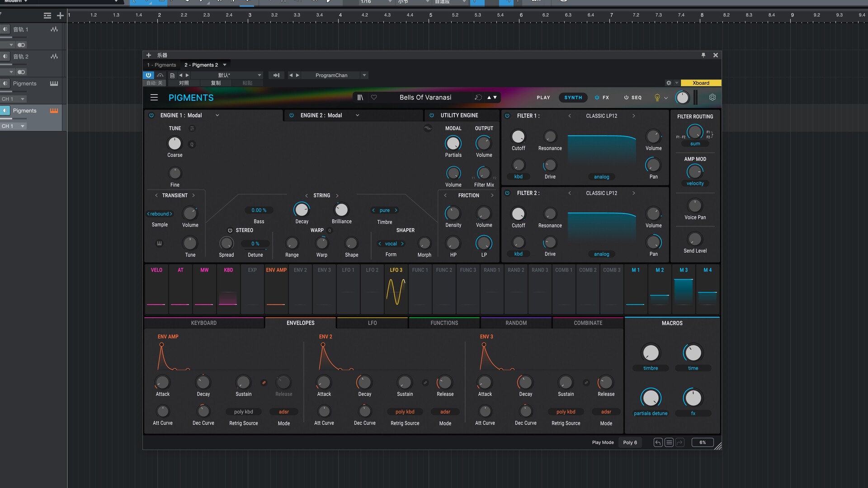Switch to the KEYBOARD tab
The height and width of the screenshot is (488, 868).
click(204, 323)
